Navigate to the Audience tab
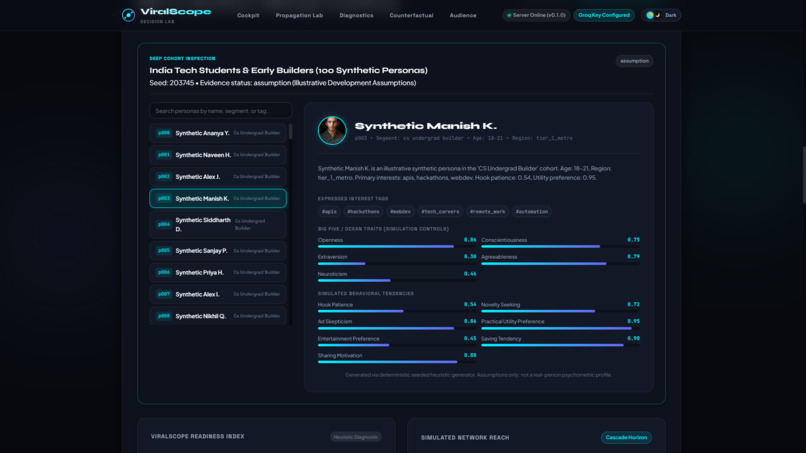This screenshot has width=806, height=453. pos(463,15)
